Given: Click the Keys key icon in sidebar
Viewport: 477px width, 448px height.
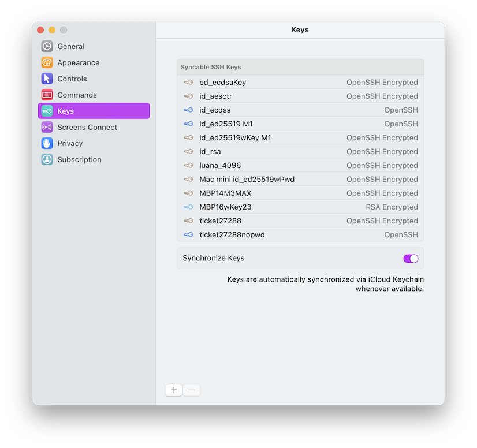Looking at the screenshot, I should [47, 111].
